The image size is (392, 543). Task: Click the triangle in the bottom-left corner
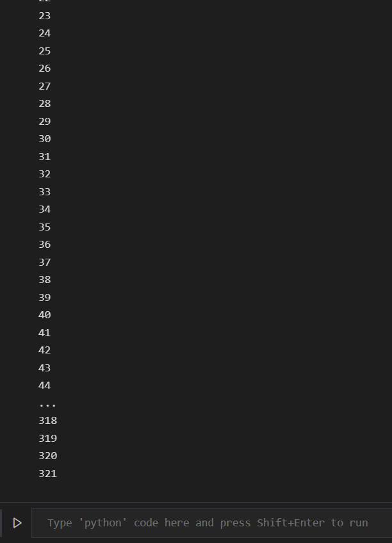17,523
